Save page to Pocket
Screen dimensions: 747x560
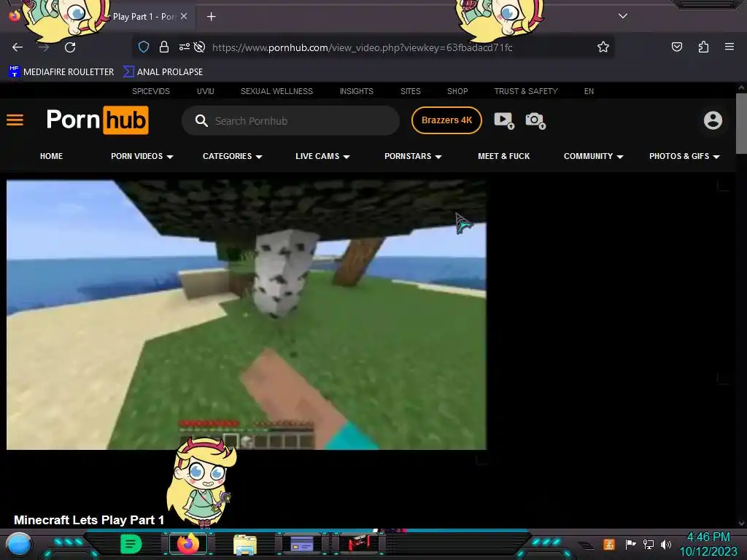(x=676, y=47)
